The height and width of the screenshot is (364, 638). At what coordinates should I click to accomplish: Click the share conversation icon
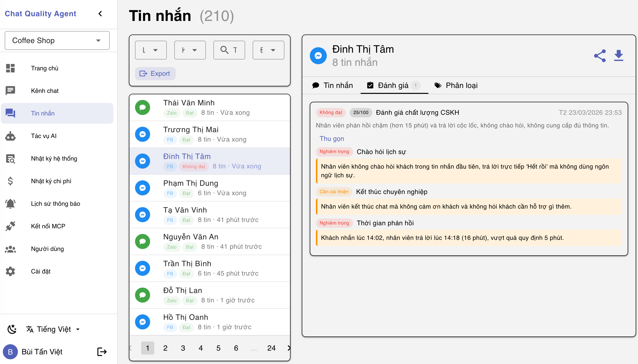click(x=600, y=55)
